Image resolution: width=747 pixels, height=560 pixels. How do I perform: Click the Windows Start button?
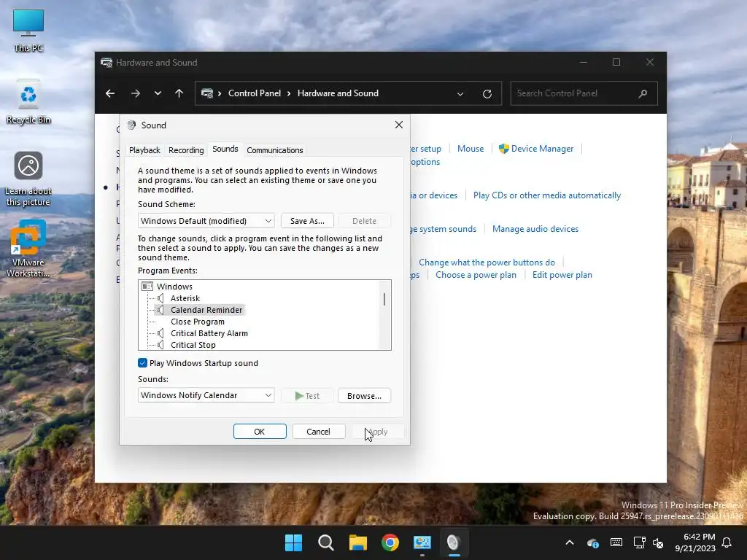point(293,542)
